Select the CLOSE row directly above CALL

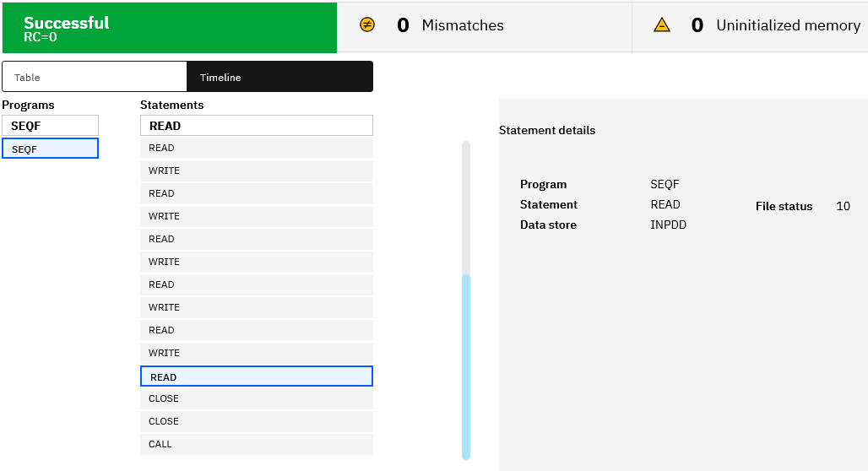click(257, 421)
